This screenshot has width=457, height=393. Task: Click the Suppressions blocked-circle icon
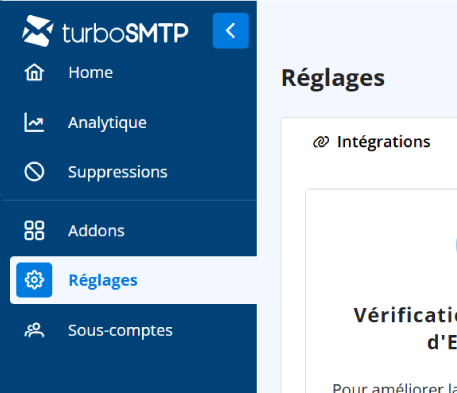click(34, 172)
